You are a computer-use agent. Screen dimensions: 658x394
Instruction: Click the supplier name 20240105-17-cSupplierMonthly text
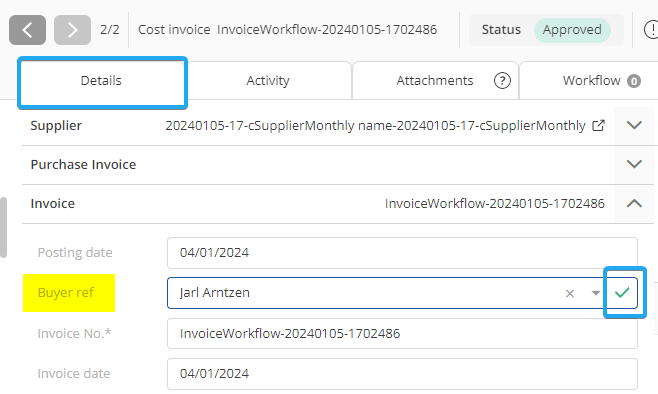375,125
